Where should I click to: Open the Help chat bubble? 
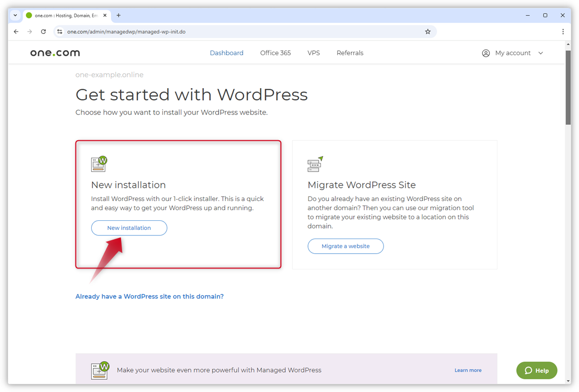point(536,370)
